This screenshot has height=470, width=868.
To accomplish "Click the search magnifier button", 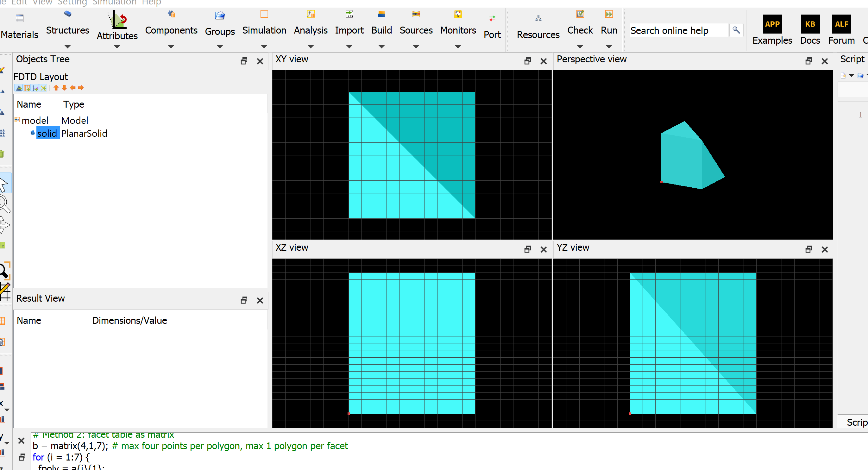I will click(736, 30).
